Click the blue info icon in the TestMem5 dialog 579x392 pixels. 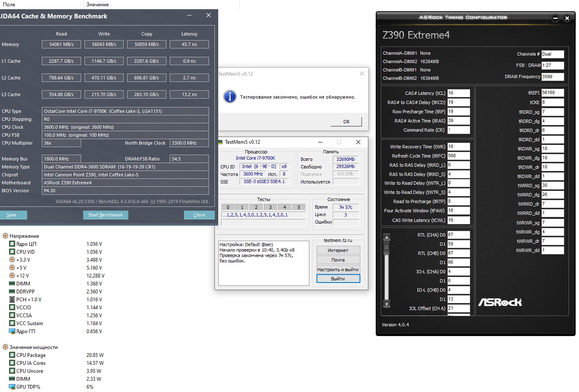tap(230, 97)
